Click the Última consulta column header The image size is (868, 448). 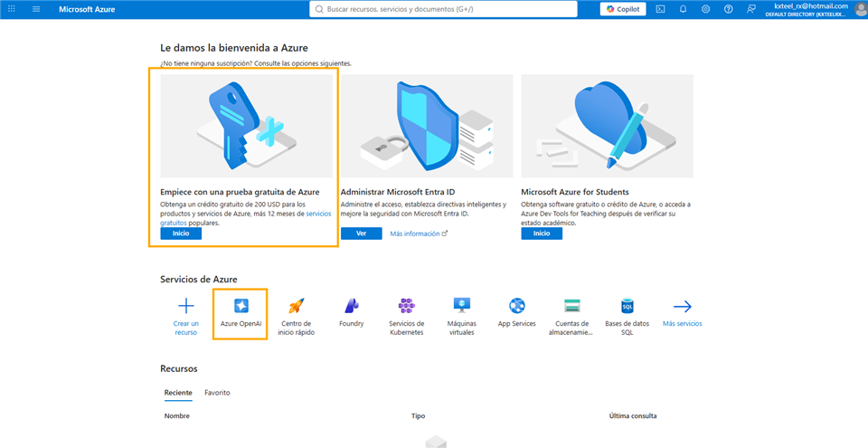[633, 415]
